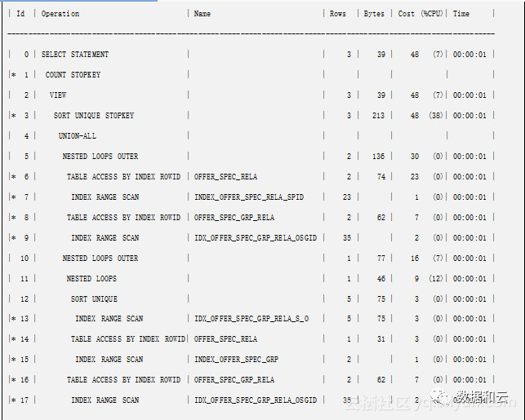Click the "Operation" column header

pyautogui.click(x=60, y=14)
